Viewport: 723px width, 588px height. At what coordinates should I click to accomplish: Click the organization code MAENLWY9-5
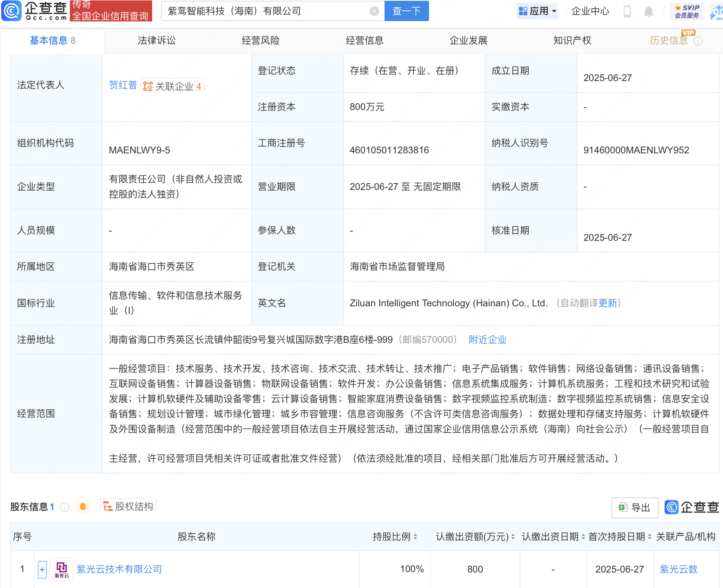tap(139, 150)
